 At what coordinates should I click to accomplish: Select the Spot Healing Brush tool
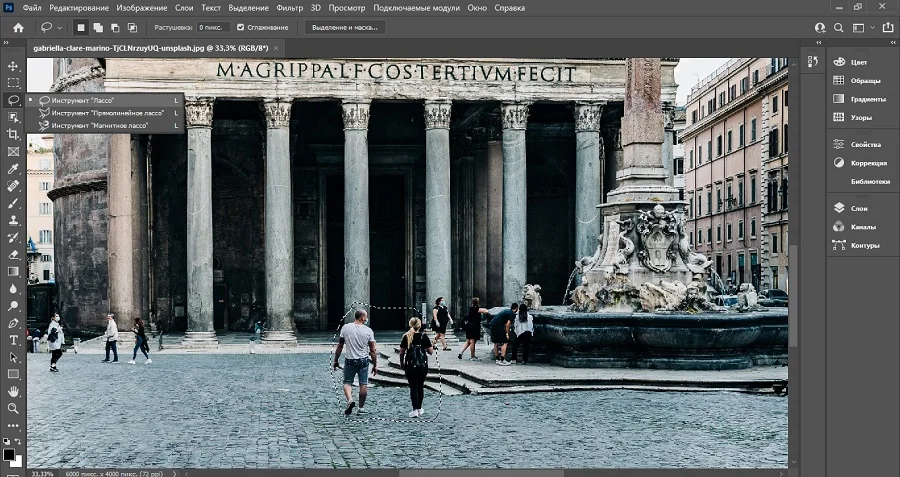(x=13, y=186)
